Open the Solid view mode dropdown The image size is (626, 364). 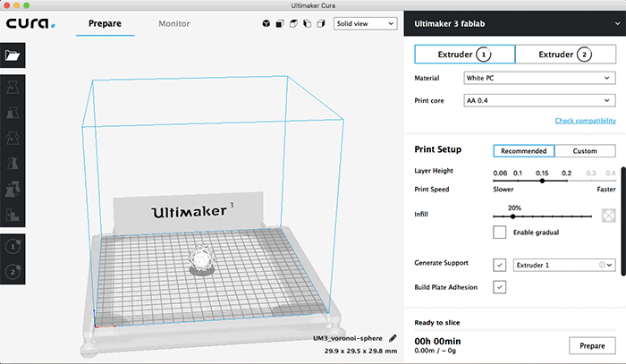tap(365, 23)
